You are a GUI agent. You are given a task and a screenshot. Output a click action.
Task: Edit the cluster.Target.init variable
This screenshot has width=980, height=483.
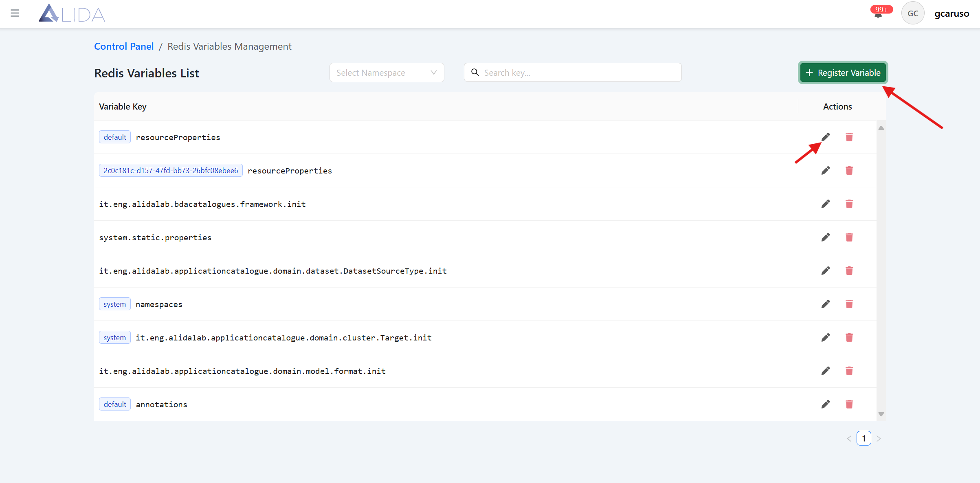tap(826, 338)
